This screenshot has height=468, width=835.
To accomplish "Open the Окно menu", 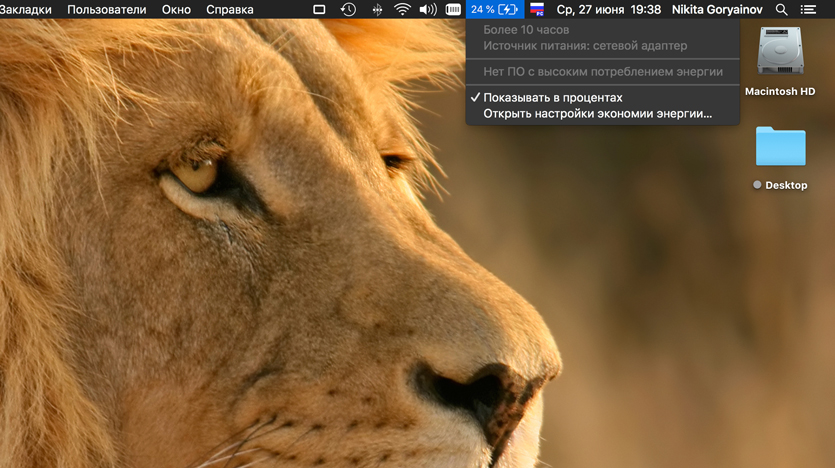I will tap(176, 9).
